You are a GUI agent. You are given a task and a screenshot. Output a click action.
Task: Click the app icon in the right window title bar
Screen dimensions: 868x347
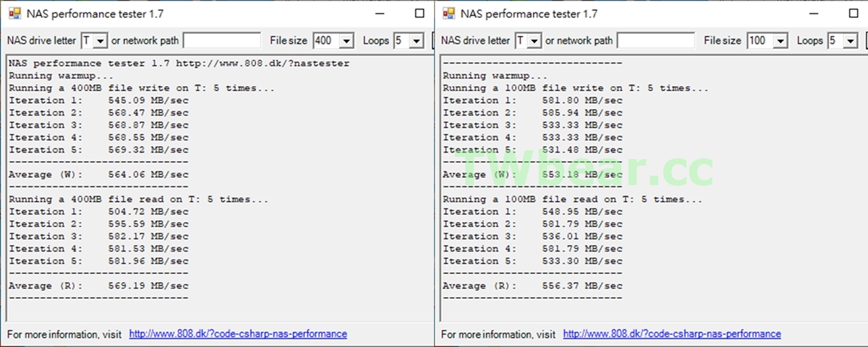click(448, 13)
